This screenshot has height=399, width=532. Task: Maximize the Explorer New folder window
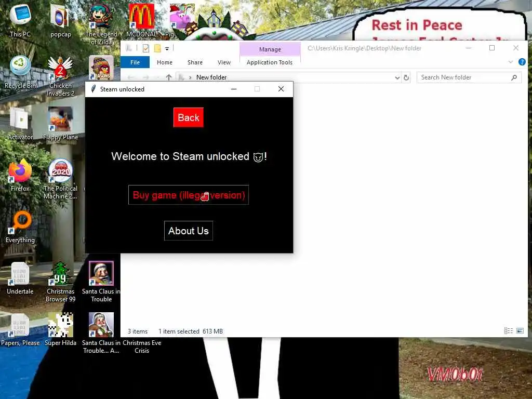click(492, 48)
